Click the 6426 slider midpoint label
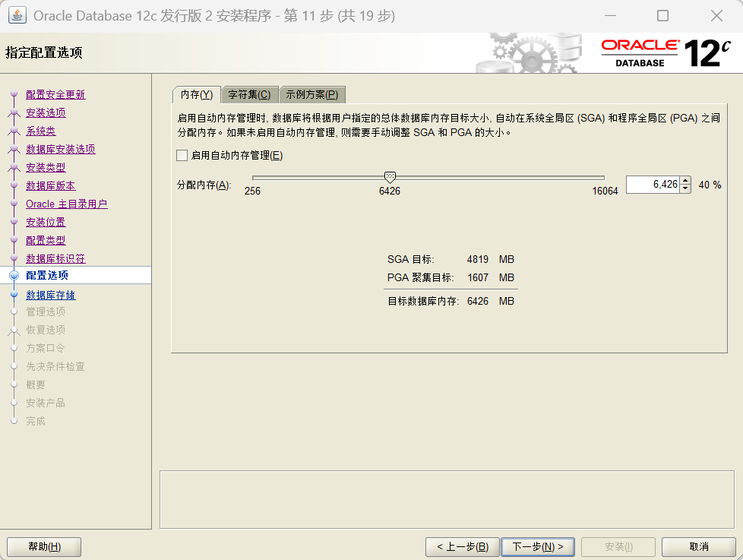Image resolution: width=743 pixels, height=560 pixels. pyautogui.click(x=390, y=191)
